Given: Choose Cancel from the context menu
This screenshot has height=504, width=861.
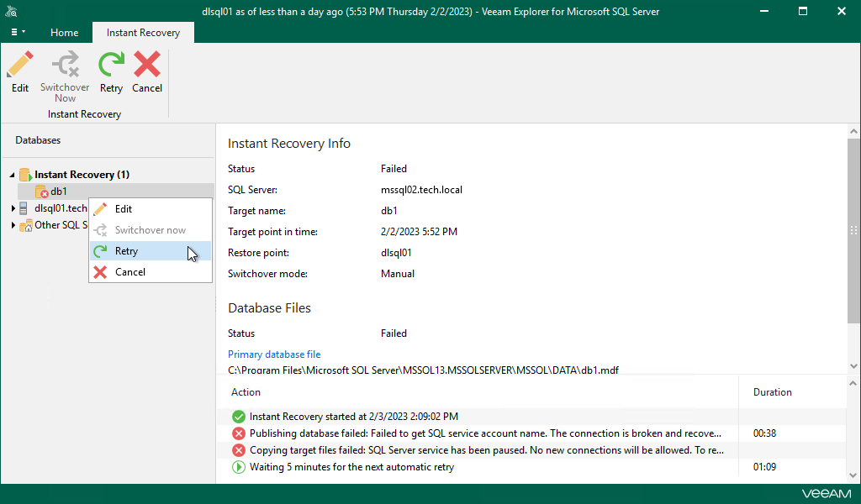Looking at the screenshot, I should click(129, 272).
